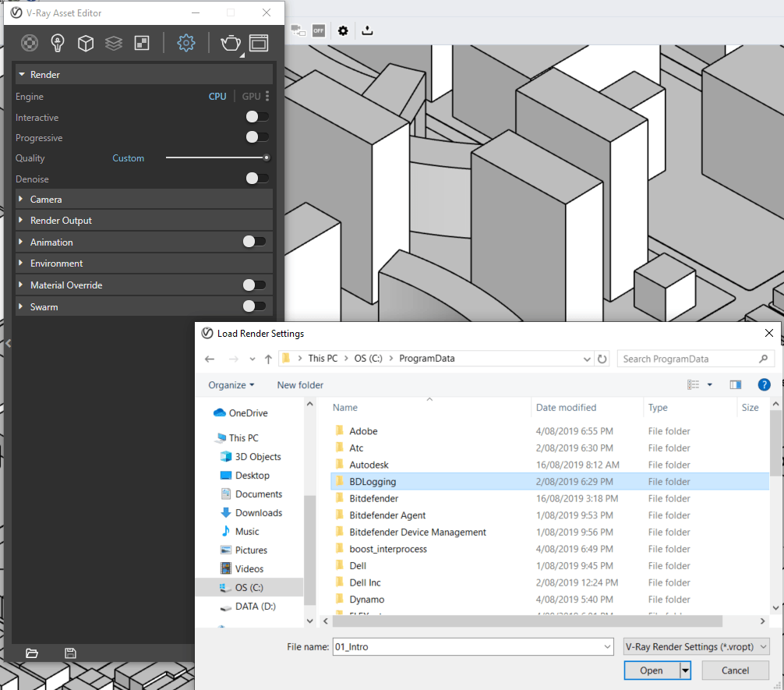Click the monitor-link icon above viewport
Viewport: 784px width, 690px height.
coord(298,30)
